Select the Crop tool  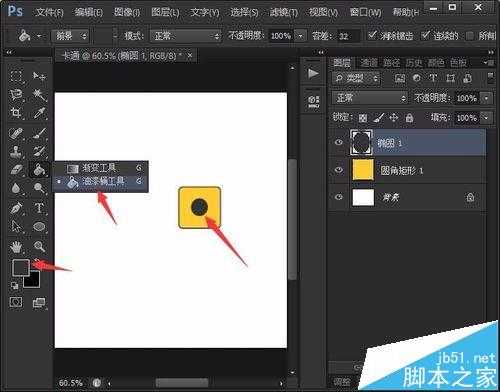tap(16, 113)
